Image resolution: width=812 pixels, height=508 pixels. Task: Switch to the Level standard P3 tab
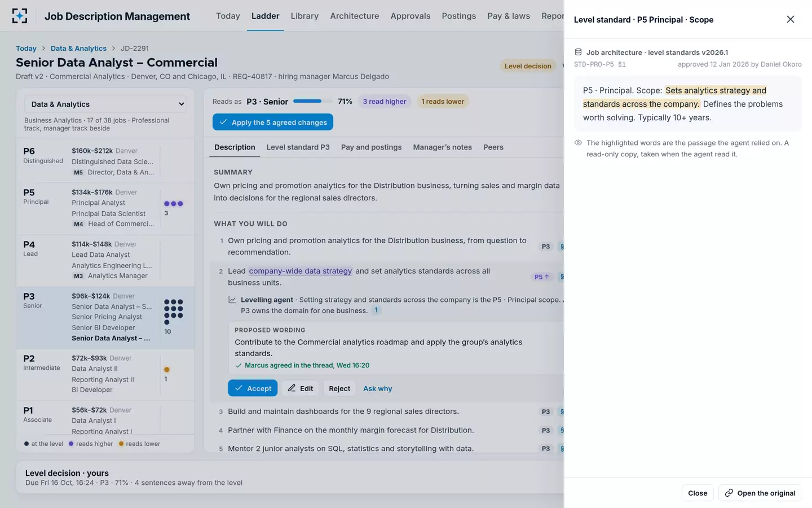pyautogui.click(x=298, y=147)
